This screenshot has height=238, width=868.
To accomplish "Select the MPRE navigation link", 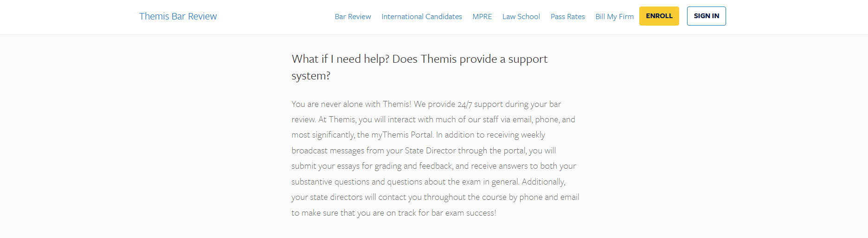I will click(482, 17).
